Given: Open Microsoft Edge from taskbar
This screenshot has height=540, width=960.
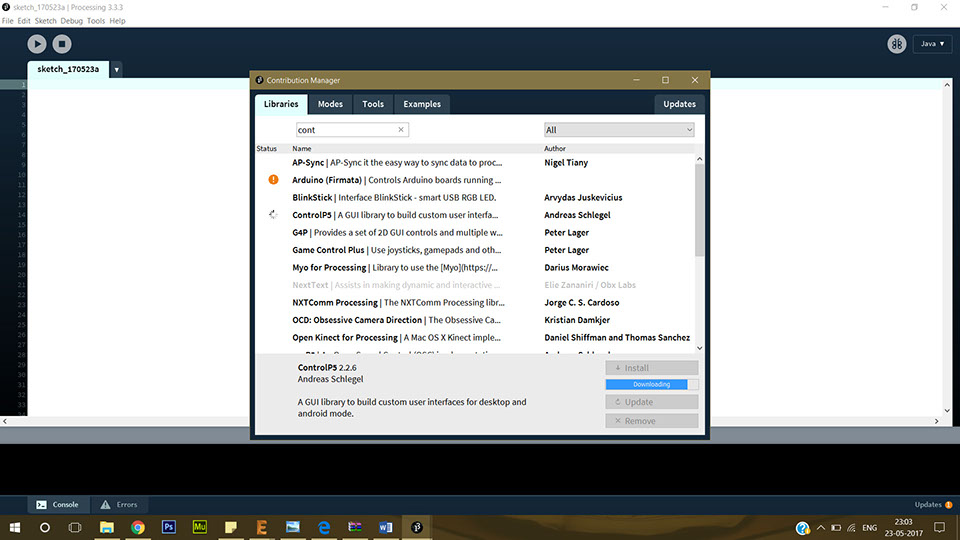Looking at the screenshot, I should (x=324, y=527).
